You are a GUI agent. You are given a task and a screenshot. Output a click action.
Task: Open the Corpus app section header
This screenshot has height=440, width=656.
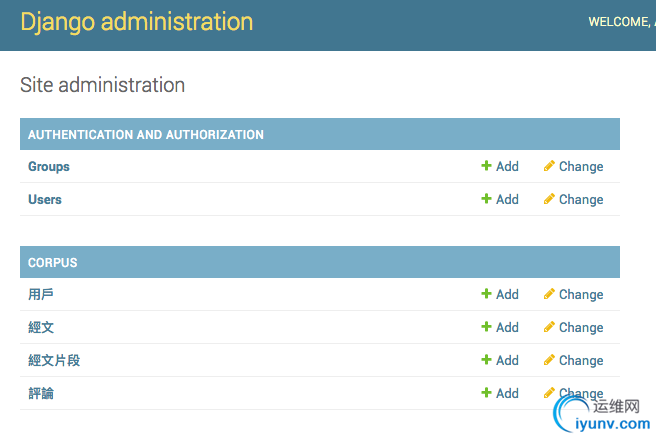tap(53, 263)
